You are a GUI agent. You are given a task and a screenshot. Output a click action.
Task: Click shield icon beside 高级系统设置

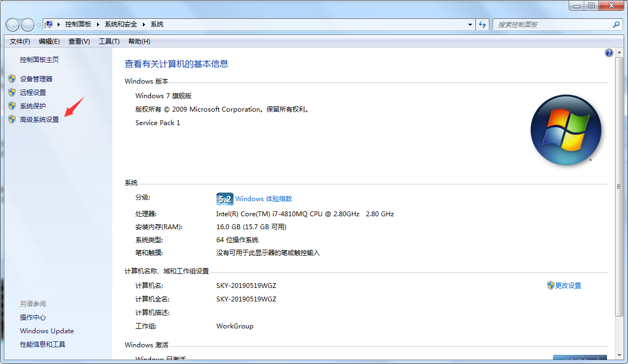(x=12, y=119)
